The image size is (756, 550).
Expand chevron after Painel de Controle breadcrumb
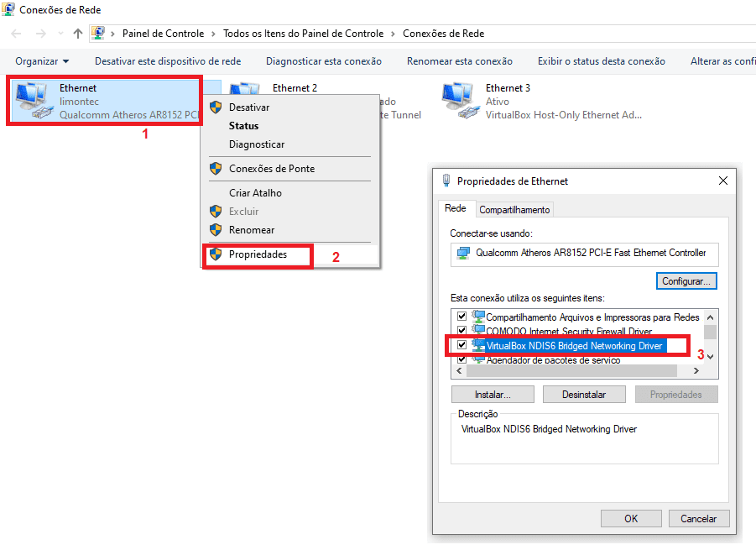pyautogui.click(x=213, y=34)
